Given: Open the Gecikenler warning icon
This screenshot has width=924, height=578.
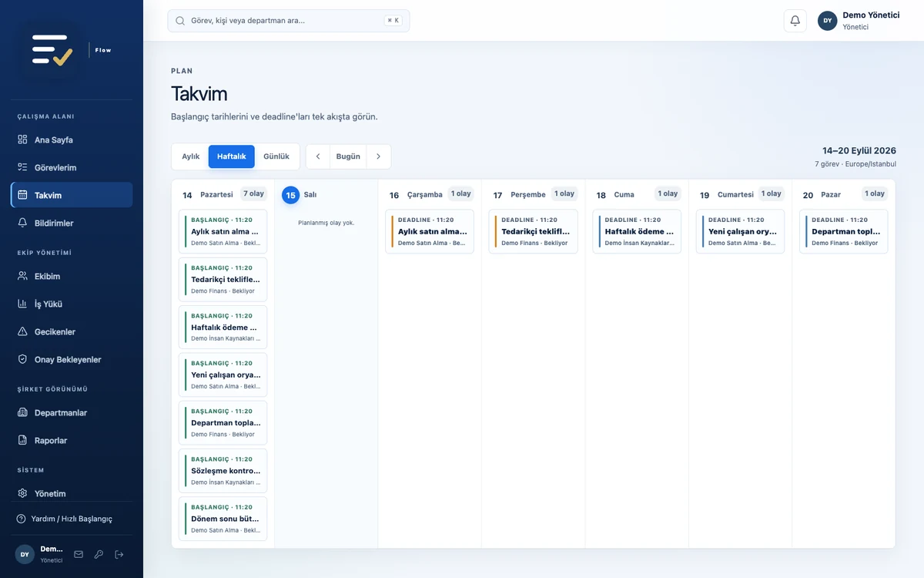Looking at the screenshot, I should (x=22, y=331).
